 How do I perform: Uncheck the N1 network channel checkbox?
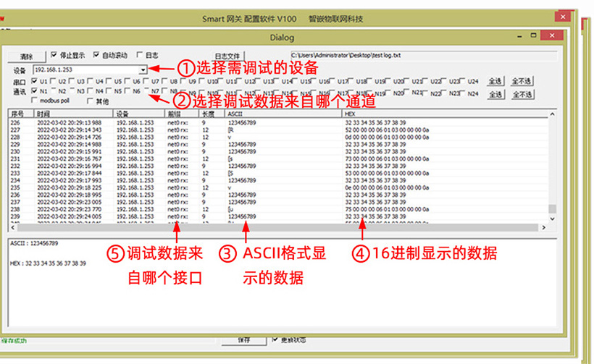click(x=35, y=92)
